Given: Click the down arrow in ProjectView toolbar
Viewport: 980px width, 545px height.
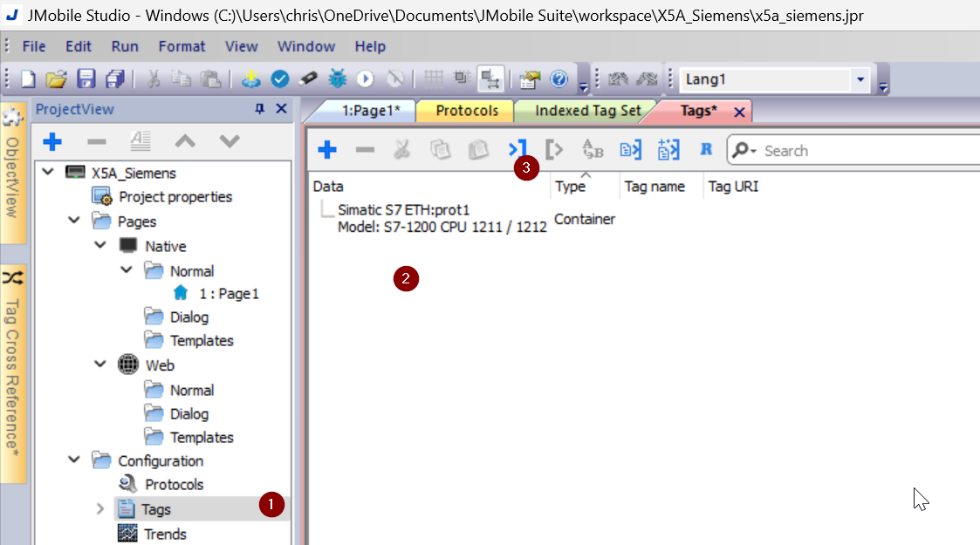Looking at the screenshot, I should pyautogui.click(x=230, y=142).
